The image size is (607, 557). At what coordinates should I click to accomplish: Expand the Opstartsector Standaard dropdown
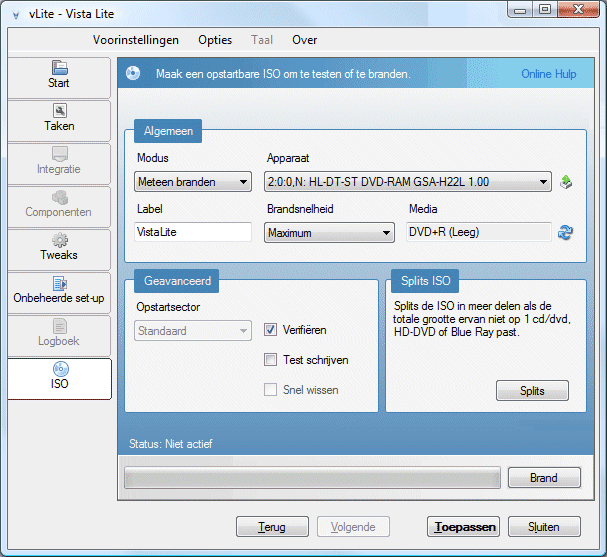(x=193, y=331)
